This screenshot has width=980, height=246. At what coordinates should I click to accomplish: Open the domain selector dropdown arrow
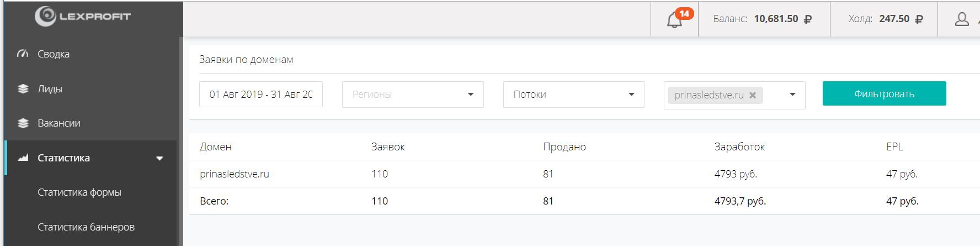(792, 95)
